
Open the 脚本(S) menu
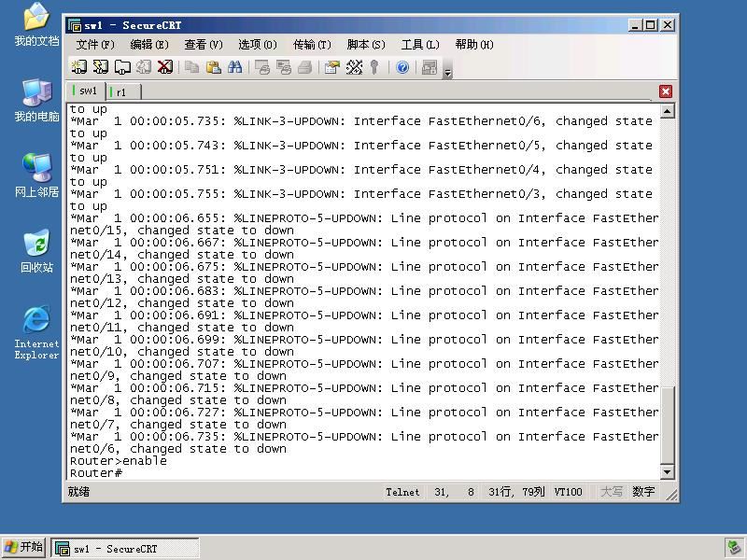point(366,45)
